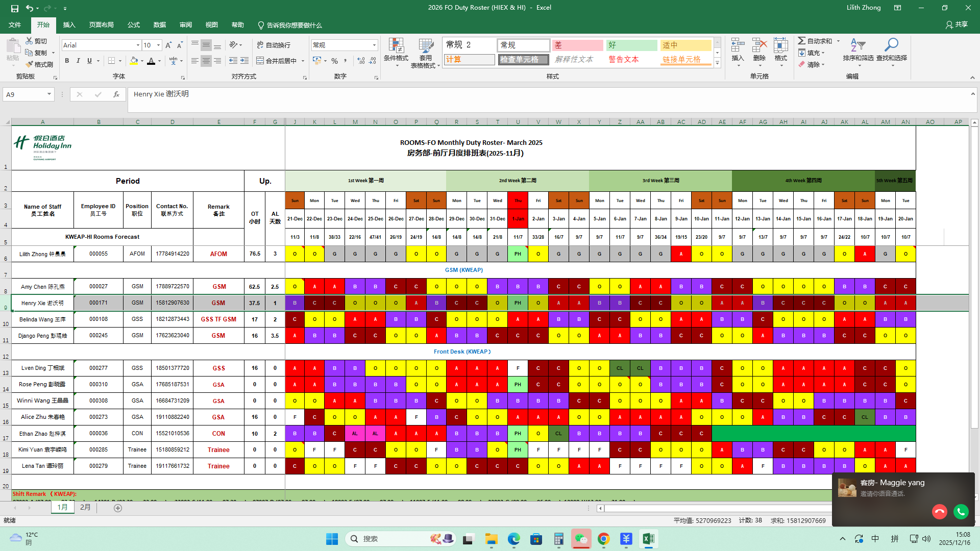Open the Insert ribbon tab

[69, 25]
